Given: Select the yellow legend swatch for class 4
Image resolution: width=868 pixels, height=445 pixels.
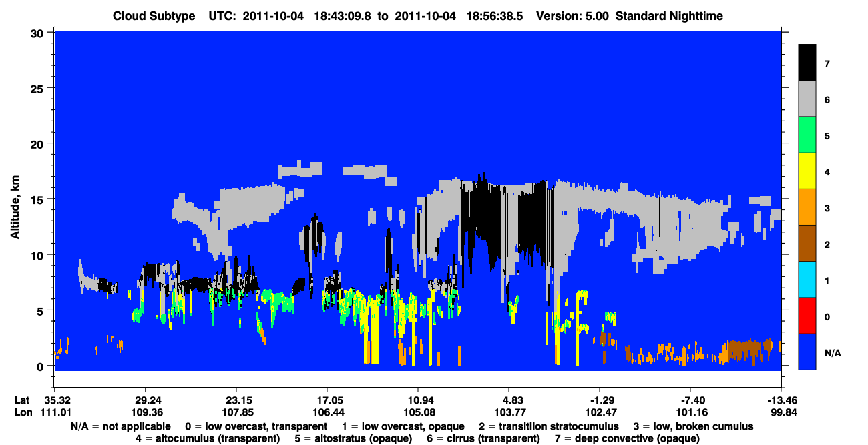Looking at the screenshot, I should pyautogui.click(x=807, y=171).
